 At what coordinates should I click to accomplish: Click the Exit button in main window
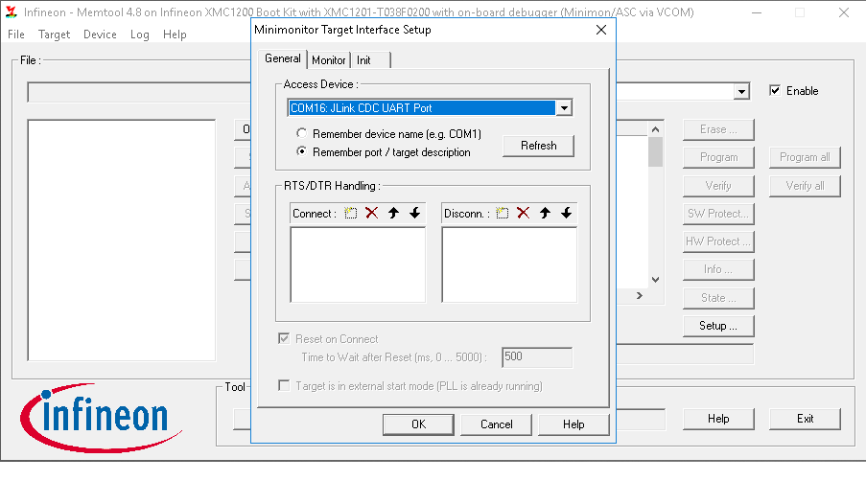click(x=805, y=419)
